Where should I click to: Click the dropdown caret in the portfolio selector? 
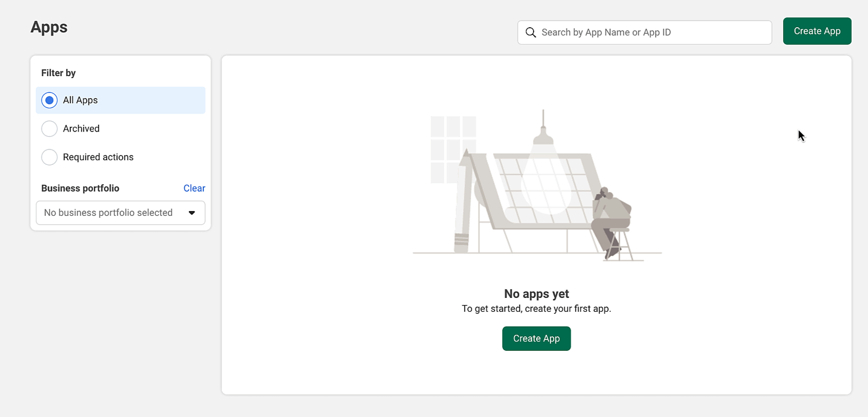click(192, 213)
